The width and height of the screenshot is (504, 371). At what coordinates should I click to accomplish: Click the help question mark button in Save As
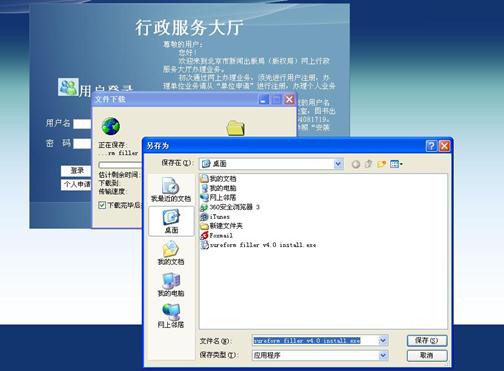[x=431, y=146]
